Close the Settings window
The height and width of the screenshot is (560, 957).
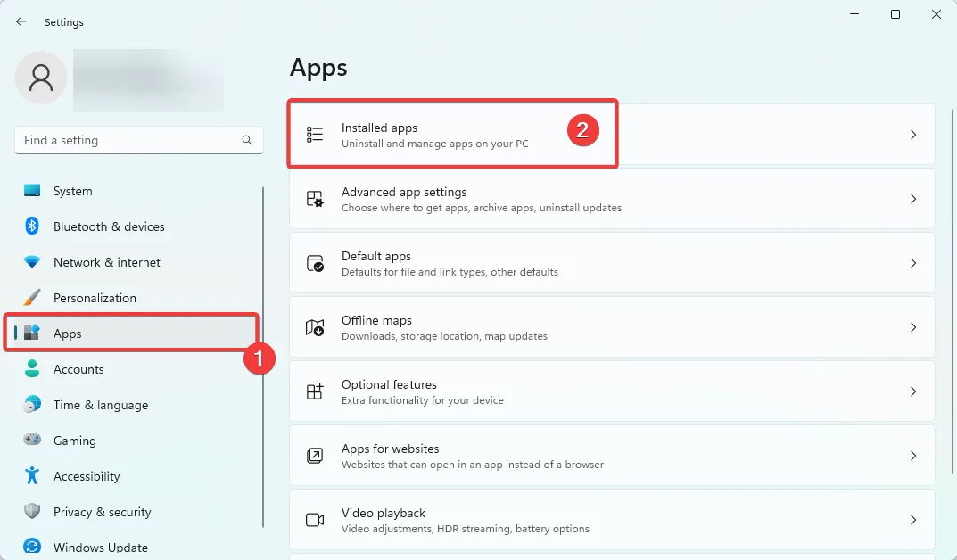(x=936, y=14)
